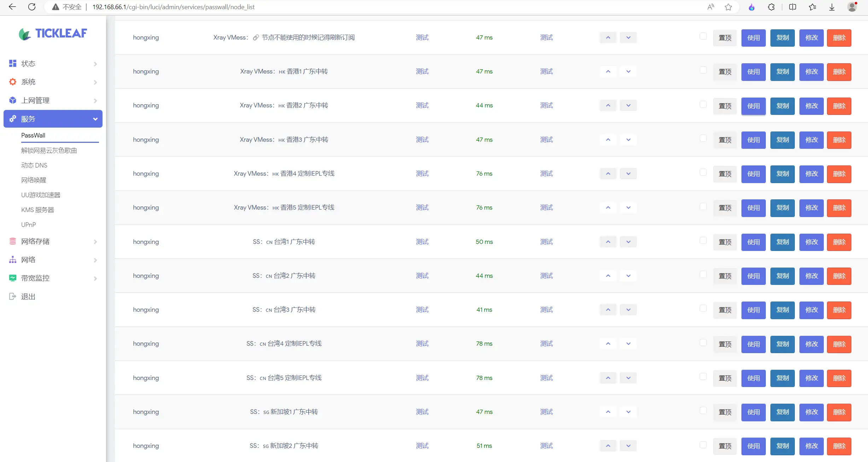This screenshot has width=868, height=462.
Task: Open 网络唤醒 submenu item
Action: coord(34,180)
